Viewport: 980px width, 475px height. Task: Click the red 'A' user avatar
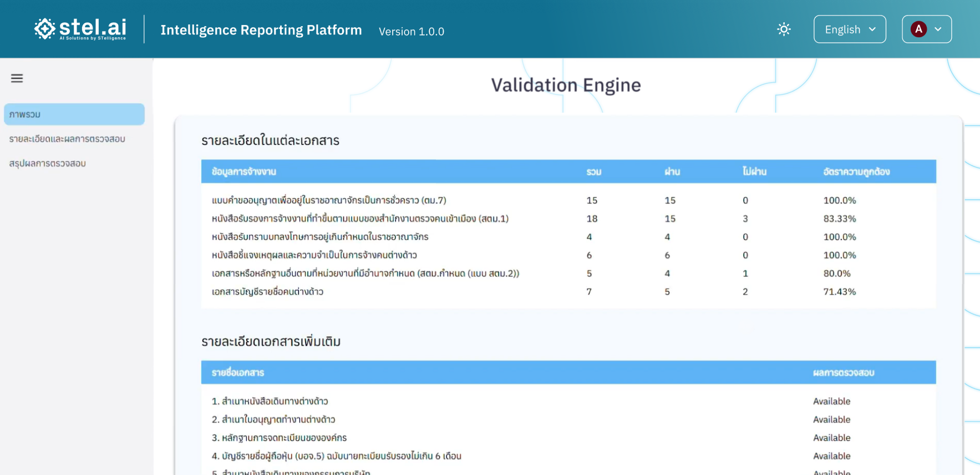[x=918, y=29]
